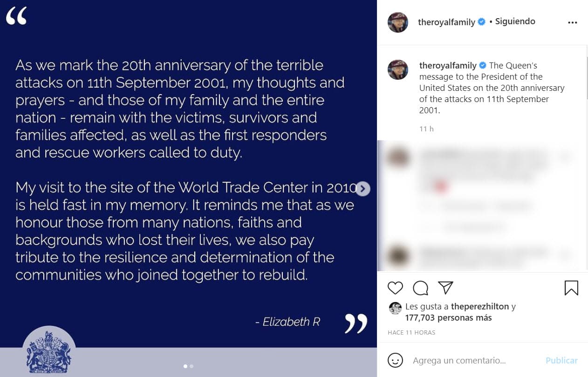Viewport: 588px width, 377px height.
Task: Click theroyalfamily avatar beside the caption
Action: click(x=398, y=69)
